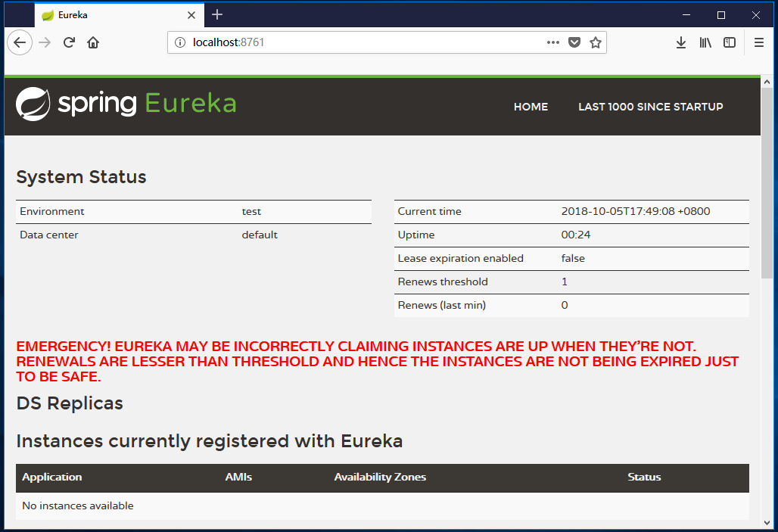This screenshot has height=532, width=778.
Task: Select the Data center value 'default'
Action: (x=260, y=235)
